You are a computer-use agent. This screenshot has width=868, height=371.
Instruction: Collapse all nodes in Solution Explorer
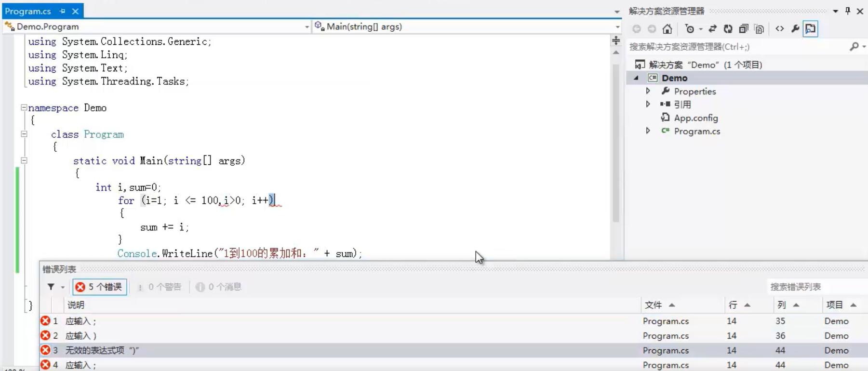[743, 29]
